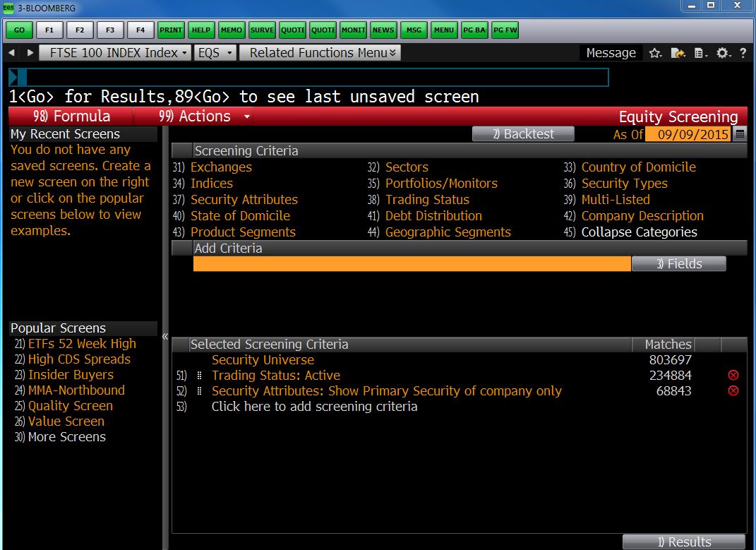
Task: Open the settings gear icon
Action: pos(723,53)
